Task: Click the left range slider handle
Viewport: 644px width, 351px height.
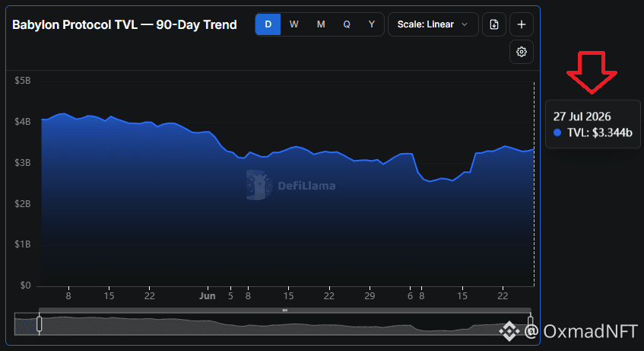Action: click(x=39, y=324)
